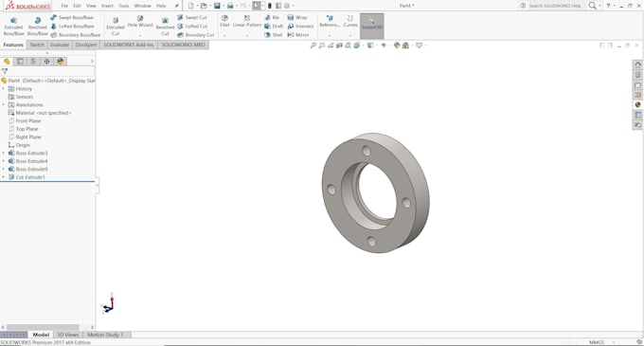Click the Open document icon
The width and height of the screenshot is (644, 346).
click(204, 6)
